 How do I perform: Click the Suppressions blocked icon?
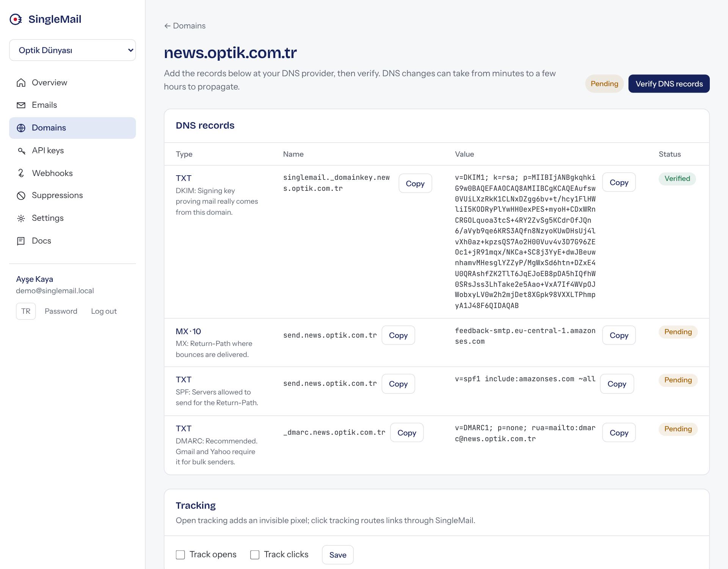(21, 195)
